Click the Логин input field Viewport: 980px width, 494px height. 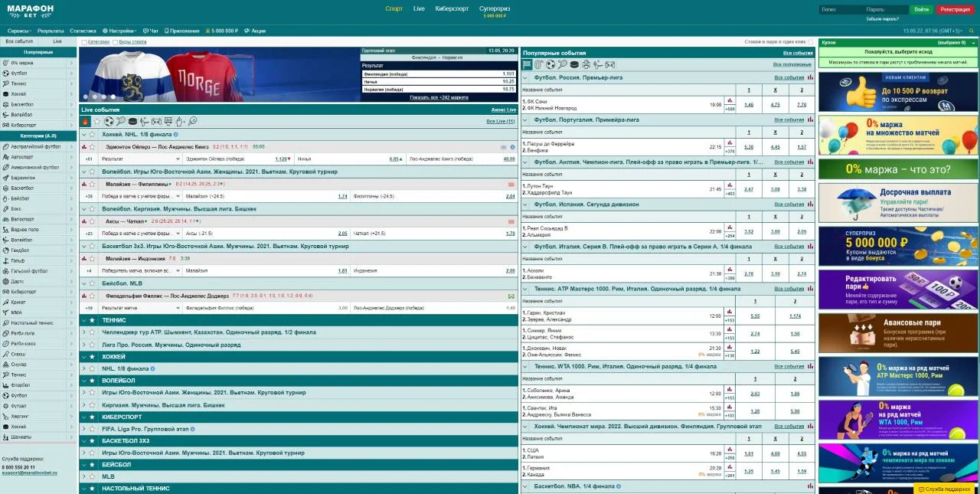tap(841, 9)
